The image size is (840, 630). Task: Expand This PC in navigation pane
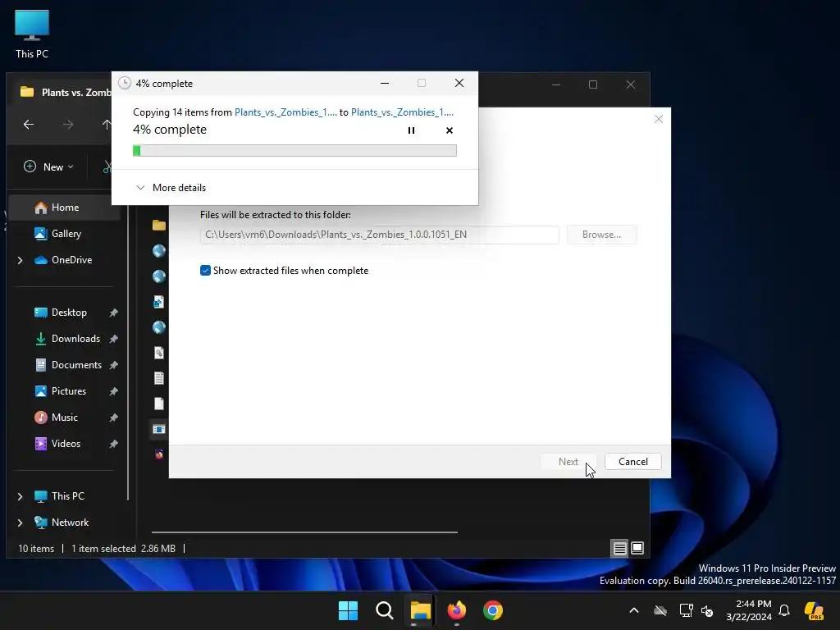tap(20, 496)
